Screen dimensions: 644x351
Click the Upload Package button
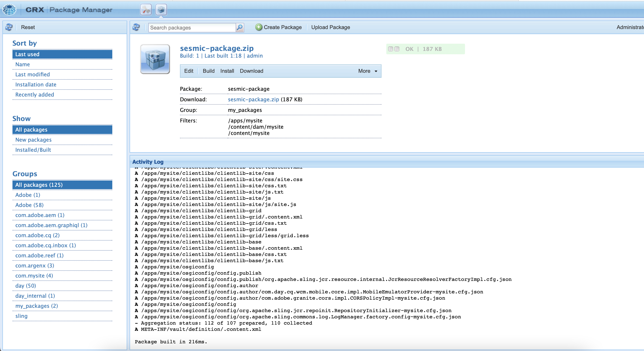tap(330, 27)
